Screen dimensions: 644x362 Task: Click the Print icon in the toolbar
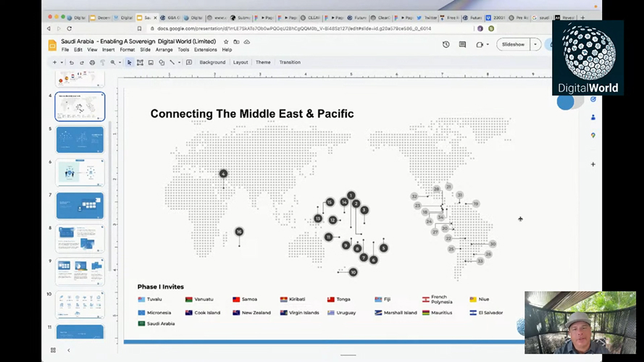click(92, 62)
